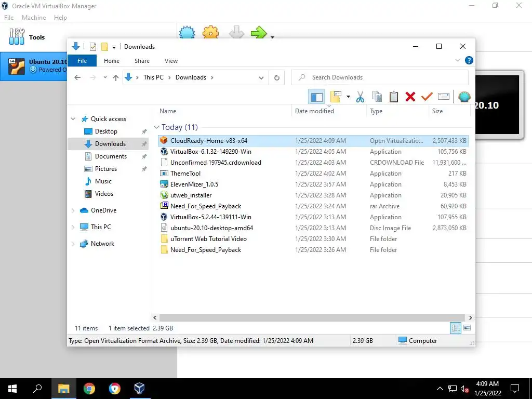Click the Search Downloads field

pyautogui.click(x=380, y=77)
